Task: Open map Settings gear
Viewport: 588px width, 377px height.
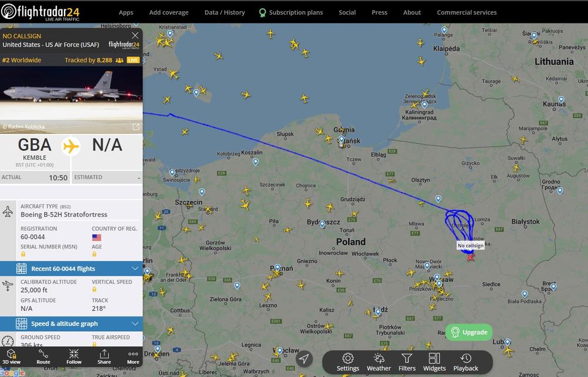Action: coord(348,362)
